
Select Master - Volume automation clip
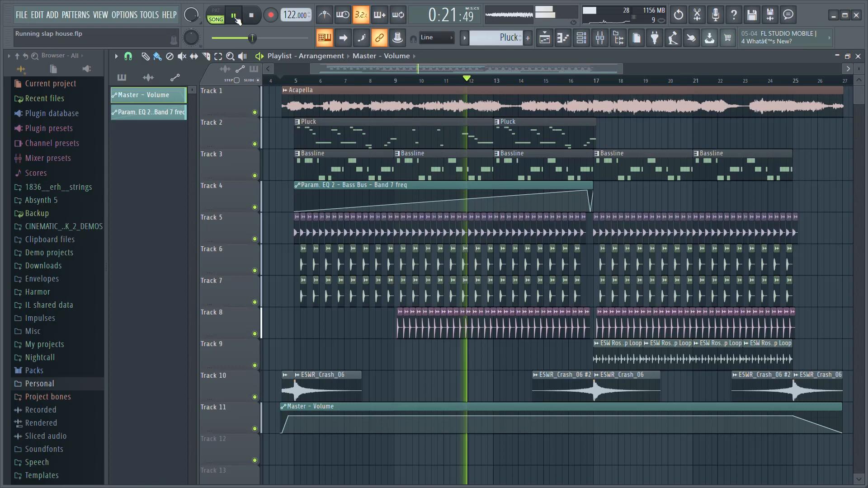pyautogui.click(x=148, y=95)
